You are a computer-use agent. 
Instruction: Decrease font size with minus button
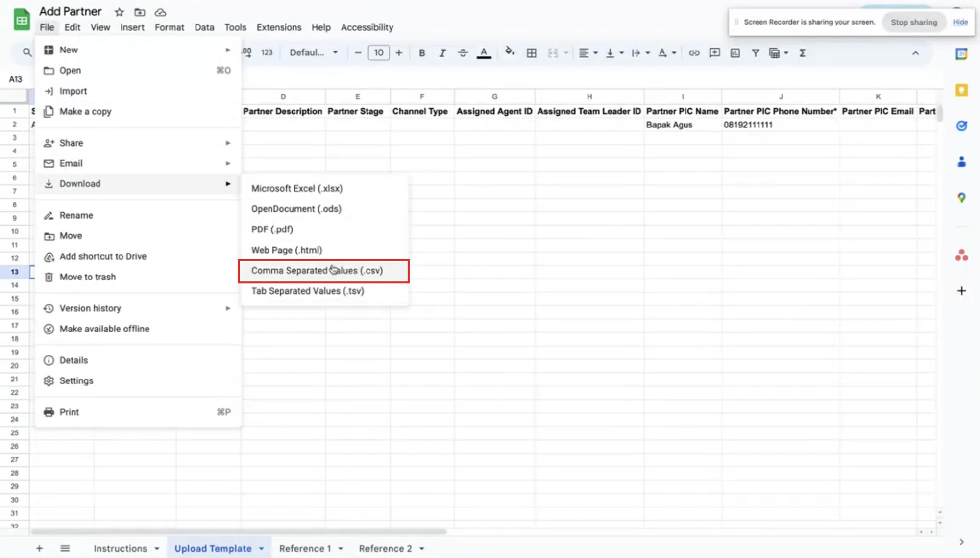click(358, 53)
